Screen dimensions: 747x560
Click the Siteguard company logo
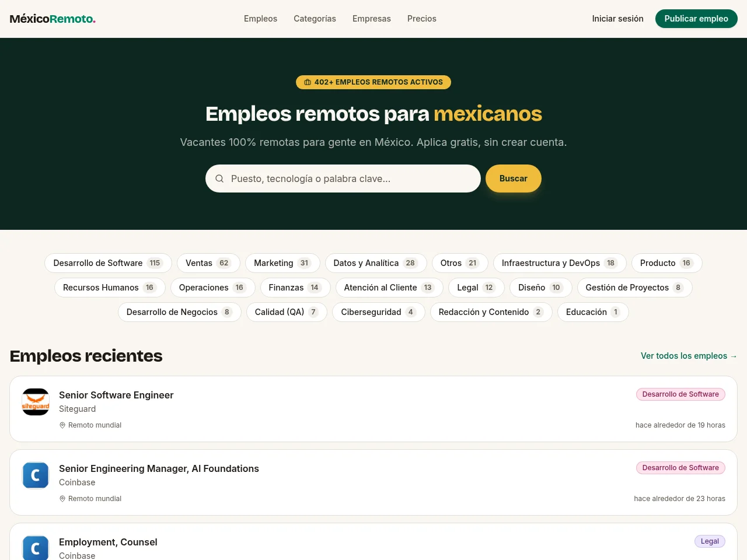[x=36, y=402]
